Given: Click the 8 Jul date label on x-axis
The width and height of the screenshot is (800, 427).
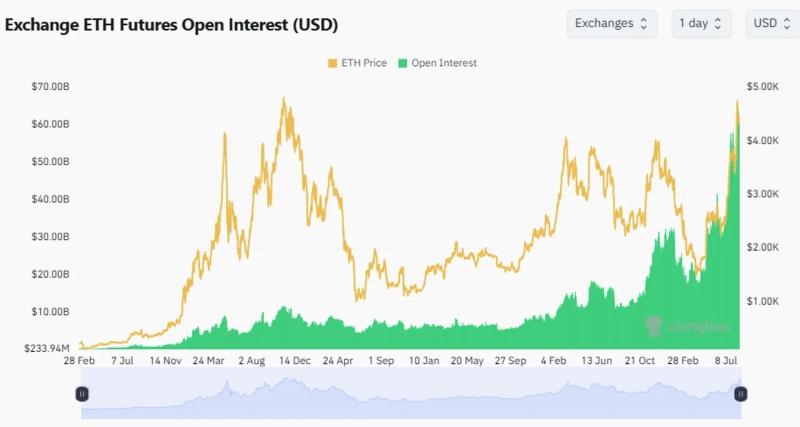Looking at the screenshot, I should [724, 361].
